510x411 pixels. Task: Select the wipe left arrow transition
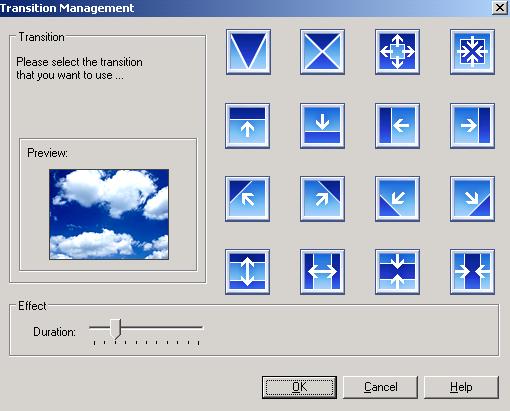(x=397, y=126)
